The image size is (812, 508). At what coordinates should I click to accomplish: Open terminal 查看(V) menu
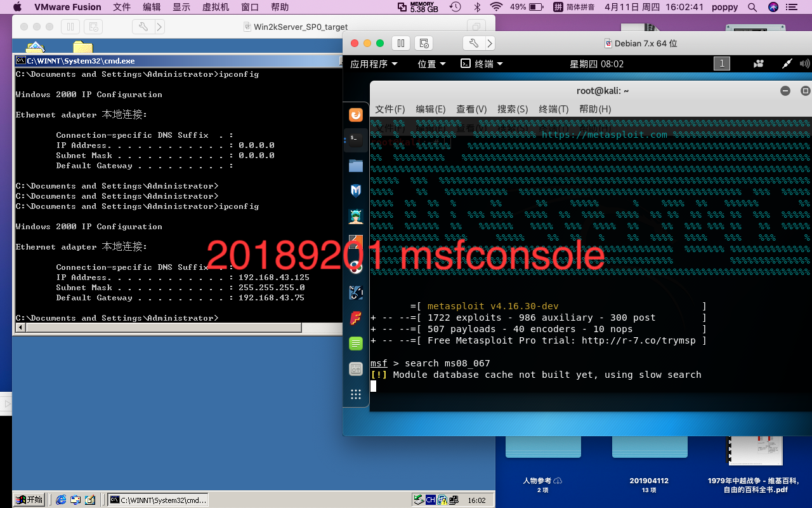(471, 109)
